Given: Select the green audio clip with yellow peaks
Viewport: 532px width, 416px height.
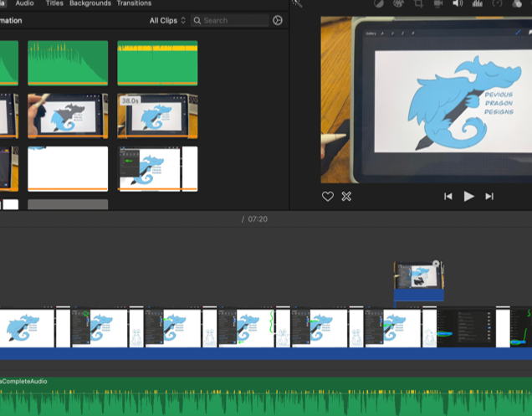Looking at the screenshot, I should click(157, 63).
